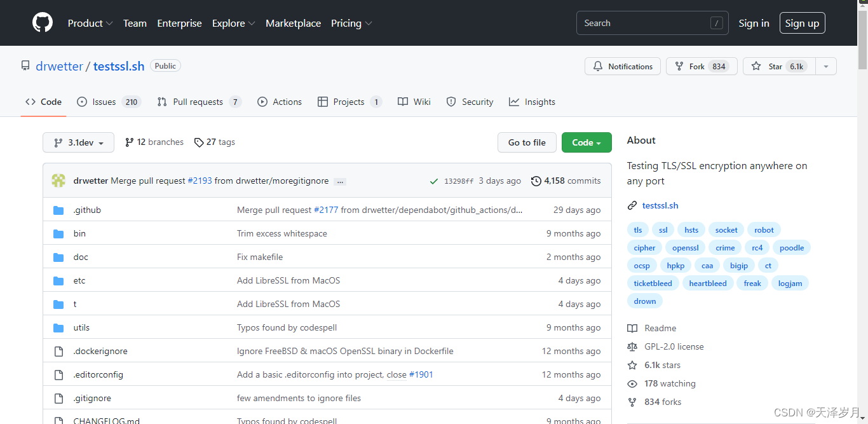Open the Issues tab
Screen dimensions: 868x424
109,102
